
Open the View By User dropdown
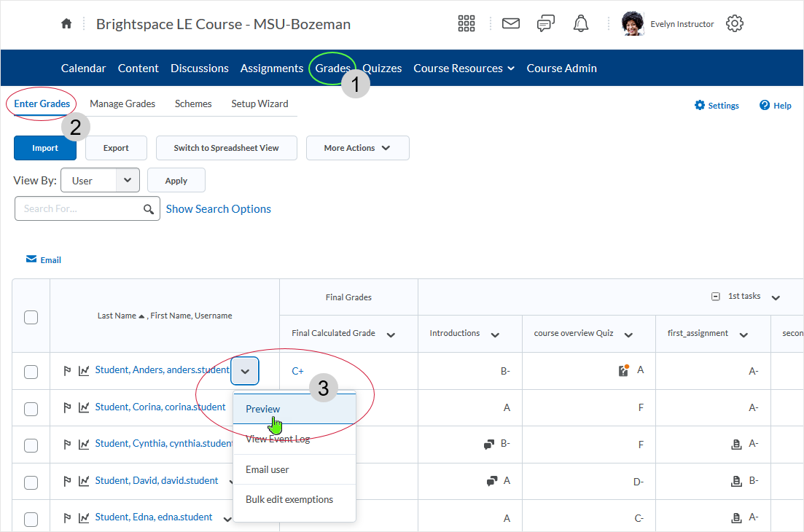click(100, 181)
